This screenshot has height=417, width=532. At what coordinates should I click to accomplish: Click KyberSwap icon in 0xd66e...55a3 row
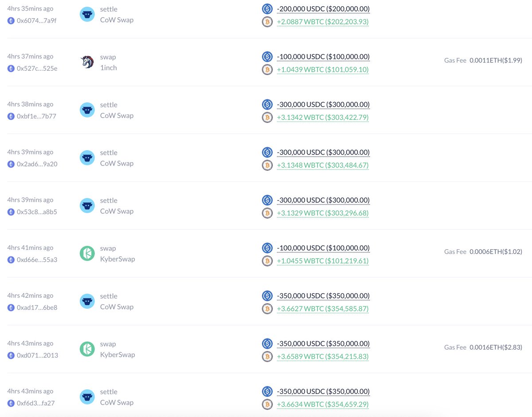(x=87, y=254)
